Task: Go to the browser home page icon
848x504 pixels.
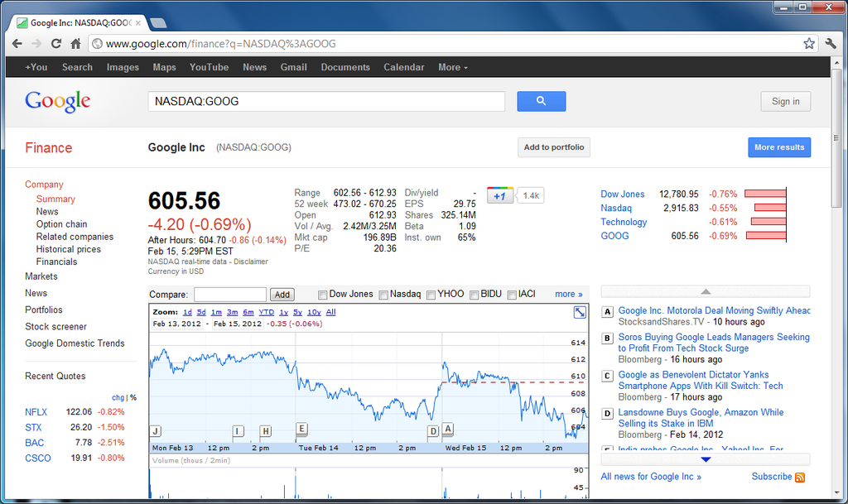Action: pyautogui.click(x=75, y=44)
